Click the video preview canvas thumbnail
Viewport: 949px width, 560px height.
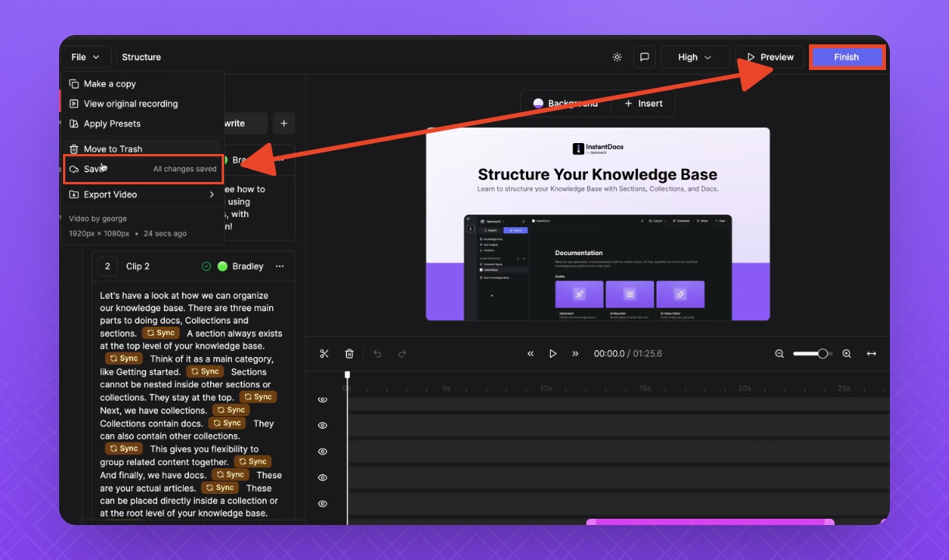coord(597,224)
